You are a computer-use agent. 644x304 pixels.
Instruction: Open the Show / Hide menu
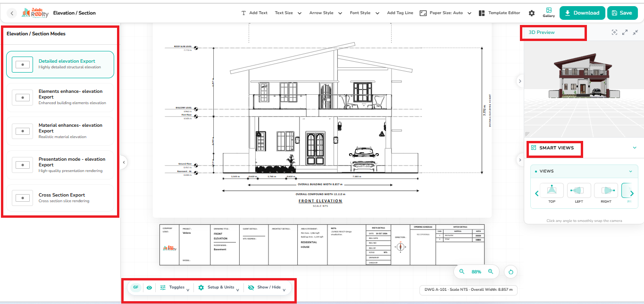click(x=267, y=288)
